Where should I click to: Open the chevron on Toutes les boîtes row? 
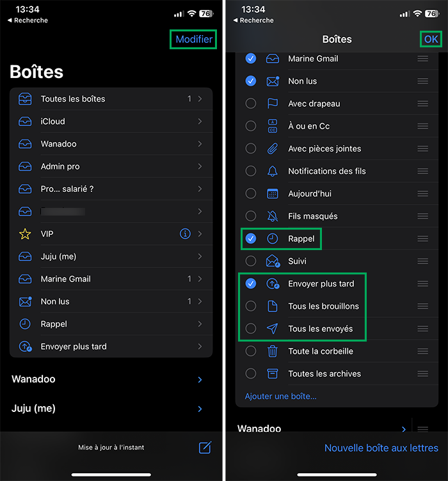(200, 99)
